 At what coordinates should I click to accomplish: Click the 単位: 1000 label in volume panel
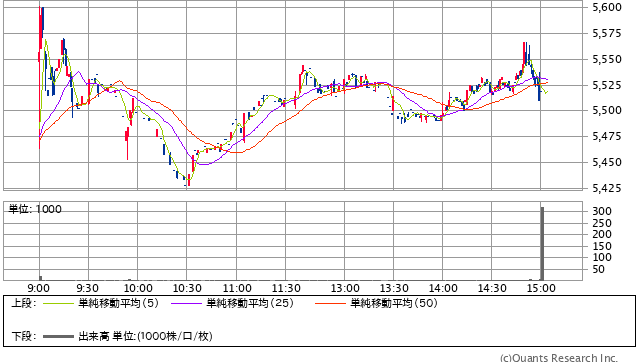pos(35,209)
